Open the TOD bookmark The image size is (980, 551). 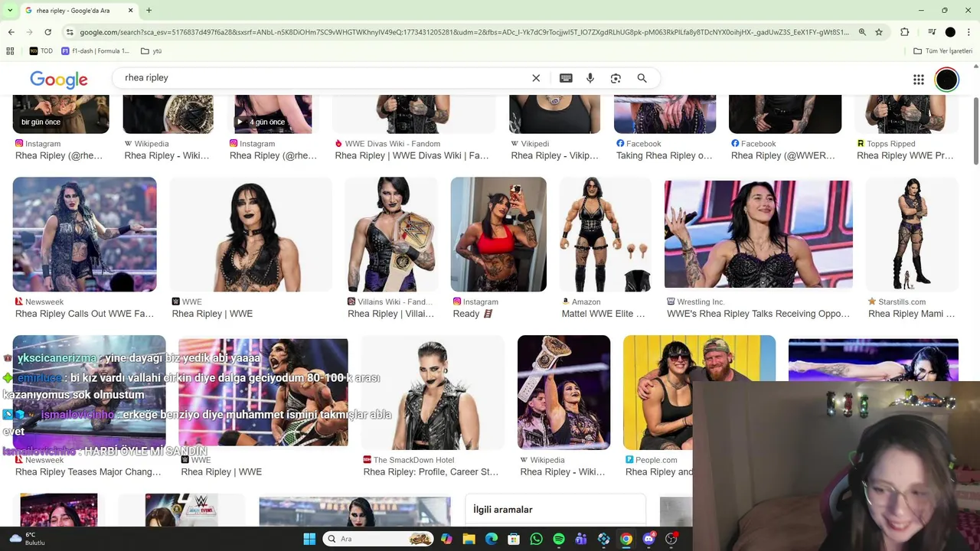click(x=41, y=51)
